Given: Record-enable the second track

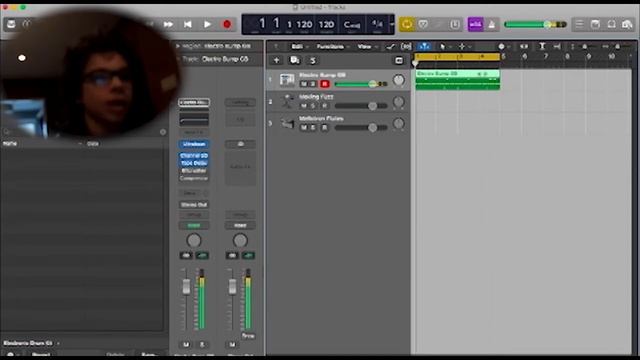Looking at the screenshot, I should [324, 106].
